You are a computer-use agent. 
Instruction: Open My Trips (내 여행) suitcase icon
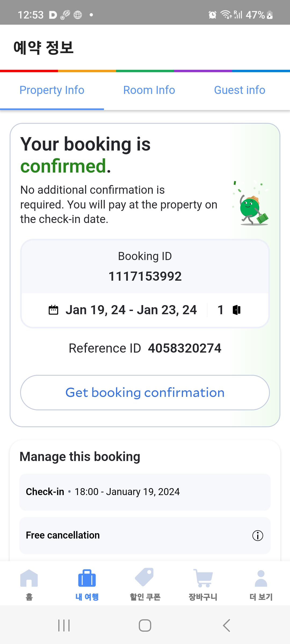pos(87,578)
